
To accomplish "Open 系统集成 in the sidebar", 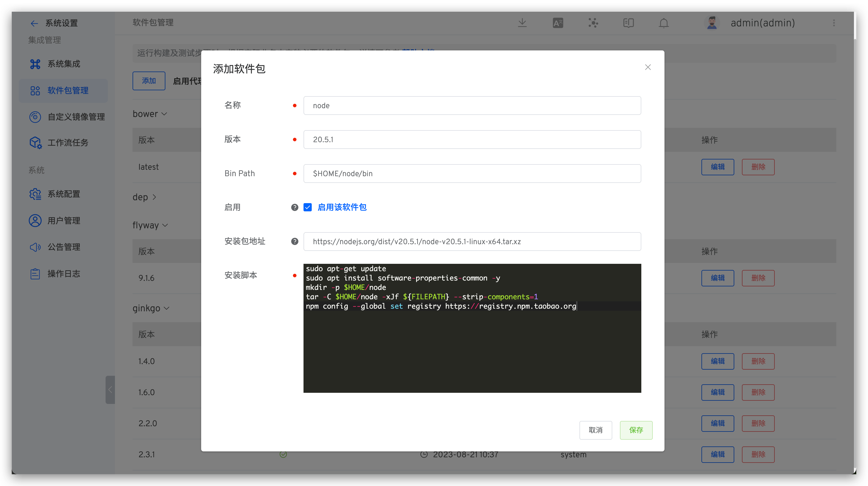I will [x=63, y=64].
